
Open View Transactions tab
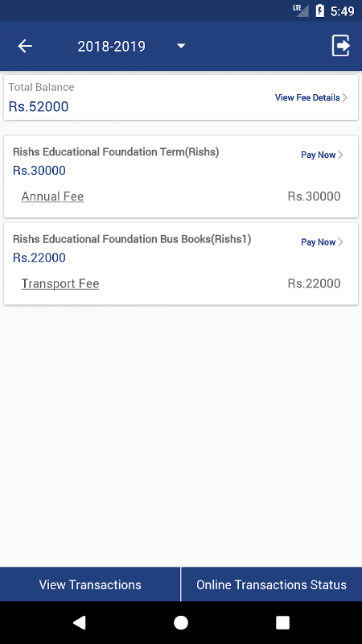tap(90, 584)
